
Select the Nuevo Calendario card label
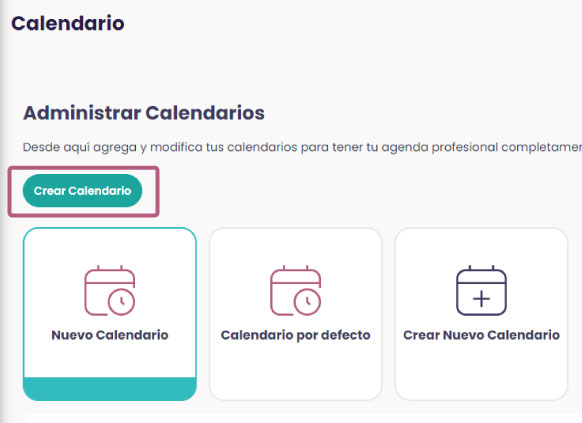tap(110, 335)
